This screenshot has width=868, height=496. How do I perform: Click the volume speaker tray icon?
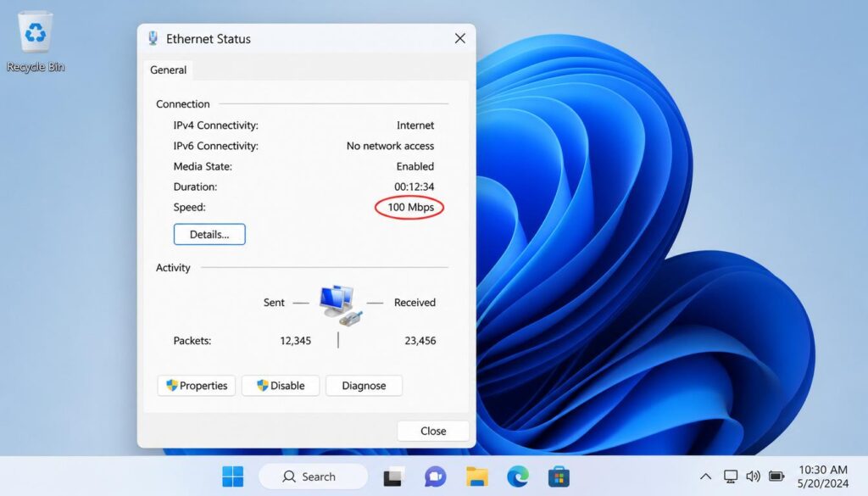tap(753, 476)
